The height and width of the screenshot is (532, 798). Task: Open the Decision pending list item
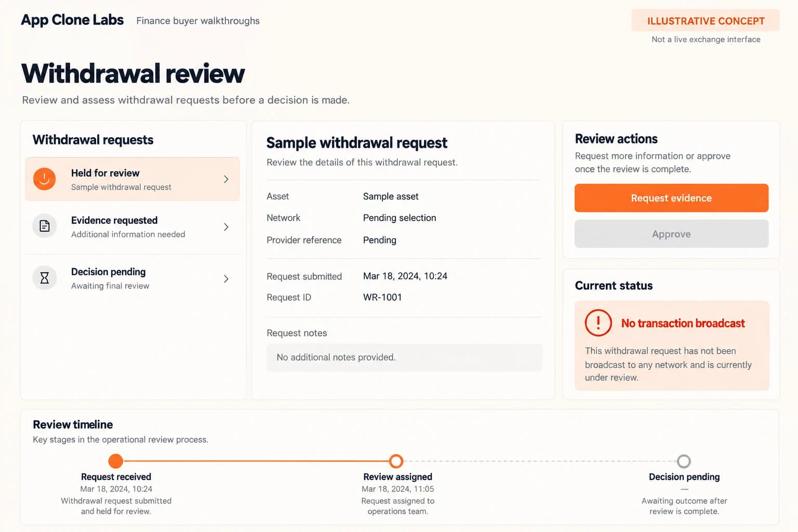pos(132,279)
